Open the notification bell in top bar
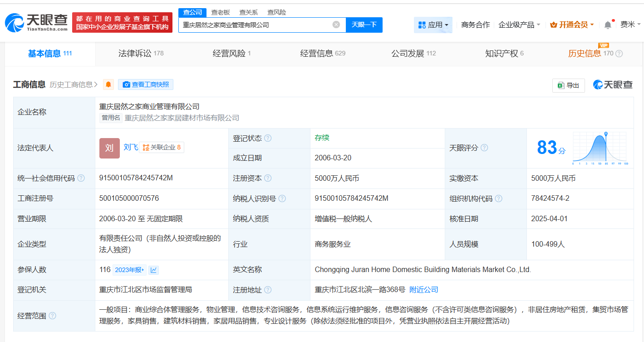The height and width of the screenshot is (342, 644). pyautogui.click(x=608, y=25)
